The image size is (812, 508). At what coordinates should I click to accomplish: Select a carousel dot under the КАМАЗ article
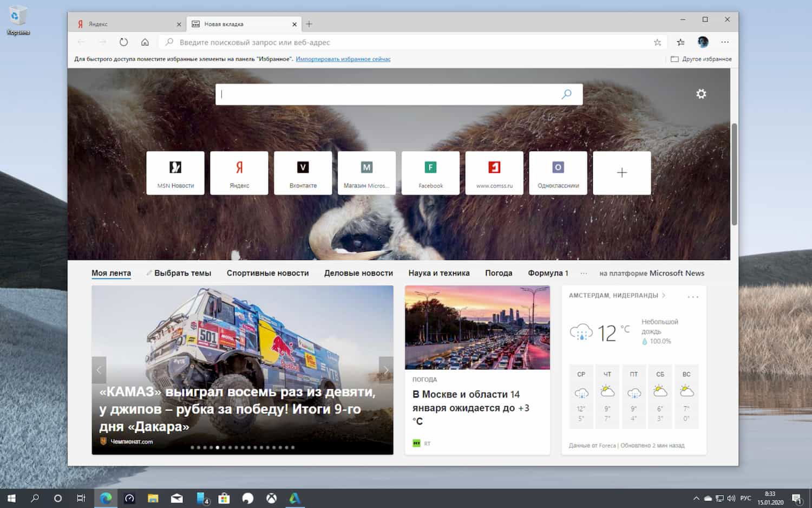(x=217, y=448)
